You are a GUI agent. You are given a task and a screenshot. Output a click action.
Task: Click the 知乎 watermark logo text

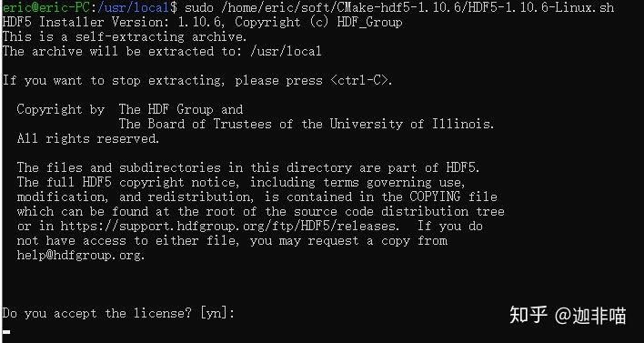tap(528, 316)
